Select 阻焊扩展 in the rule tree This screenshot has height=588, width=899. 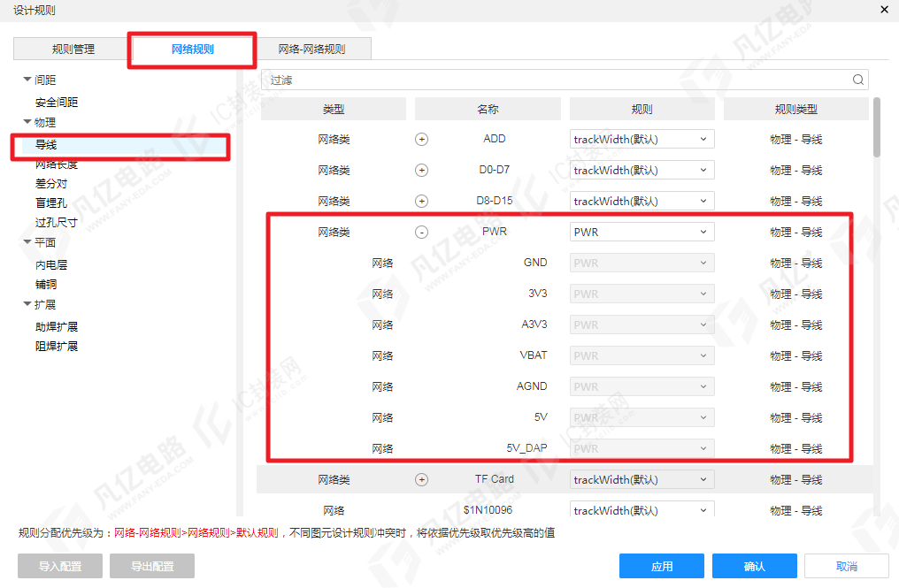point(57,347)
